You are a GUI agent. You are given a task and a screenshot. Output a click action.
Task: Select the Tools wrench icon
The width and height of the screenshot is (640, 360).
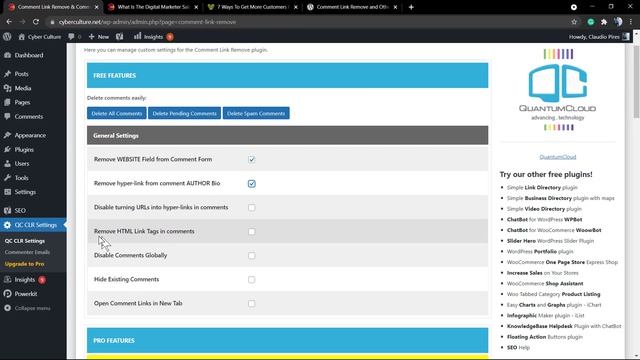tap(7, 178)
